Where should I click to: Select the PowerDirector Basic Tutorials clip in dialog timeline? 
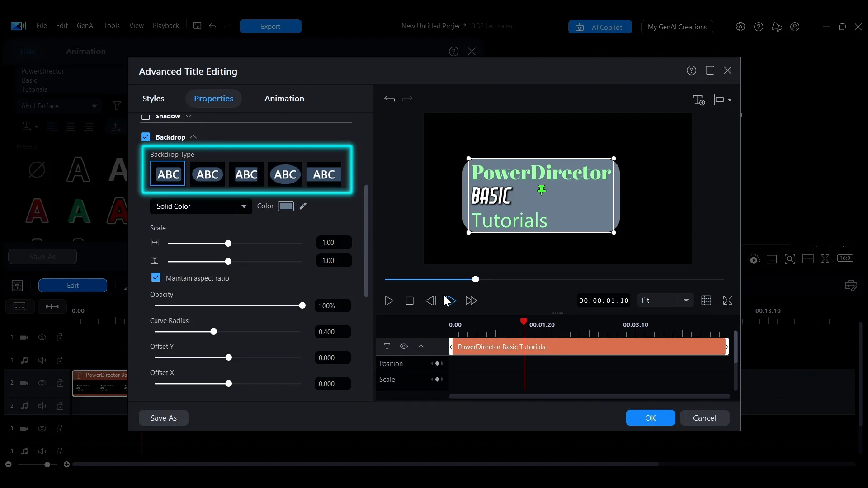[x=589, y=347]
